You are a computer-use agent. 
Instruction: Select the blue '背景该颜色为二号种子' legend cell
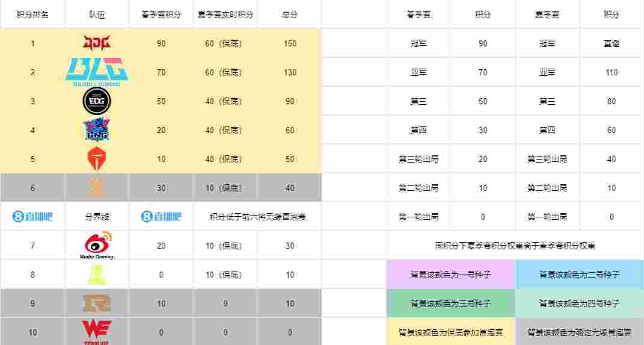pyautogui.click(x=579, y=275)
